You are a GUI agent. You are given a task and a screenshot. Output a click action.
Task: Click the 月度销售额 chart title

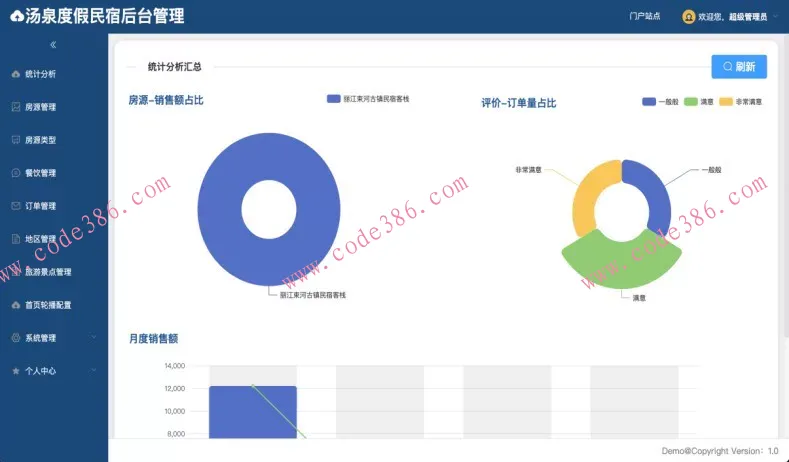pos(153,339)
